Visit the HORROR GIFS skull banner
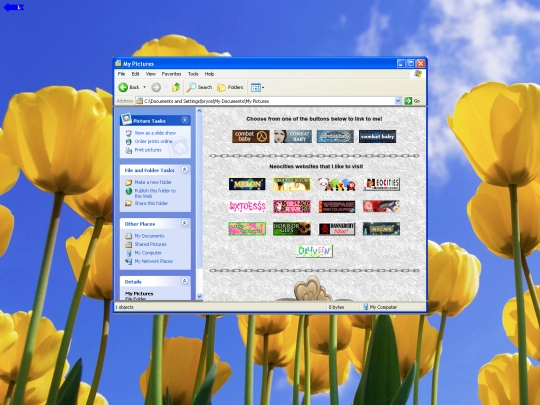 point(292,229)
